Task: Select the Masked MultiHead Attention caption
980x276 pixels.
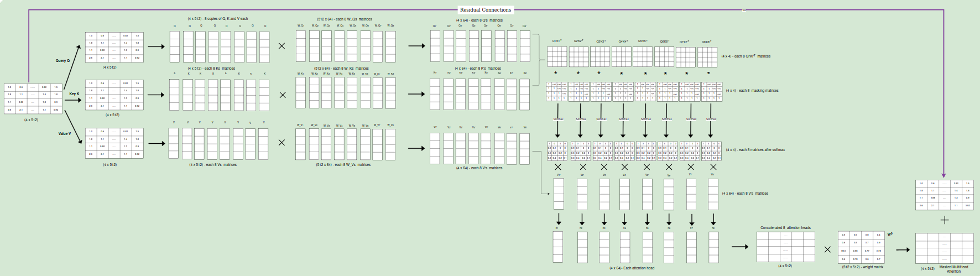Action: [x=953, y=269]
